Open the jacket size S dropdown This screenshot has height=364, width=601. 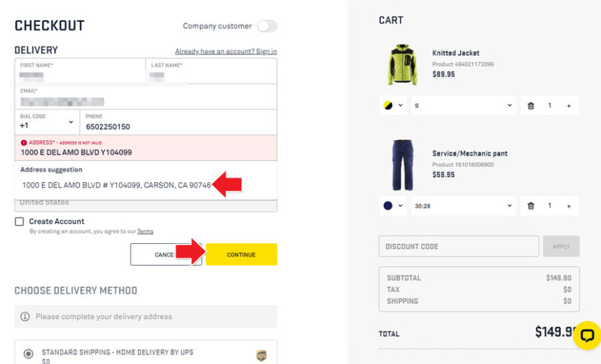463,106
